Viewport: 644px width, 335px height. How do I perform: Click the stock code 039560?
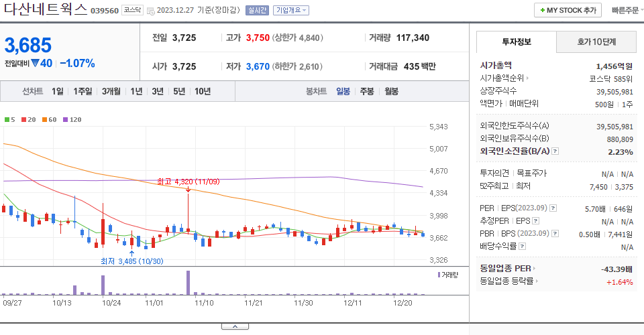[105, 11]
